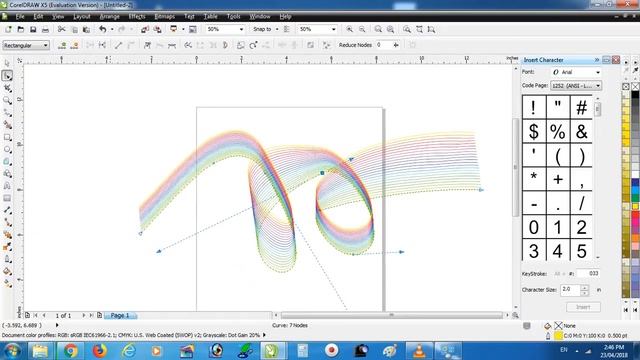Select the Pick tool in toolbox
This screenshot has height=360, width=640.
point(7,63)
